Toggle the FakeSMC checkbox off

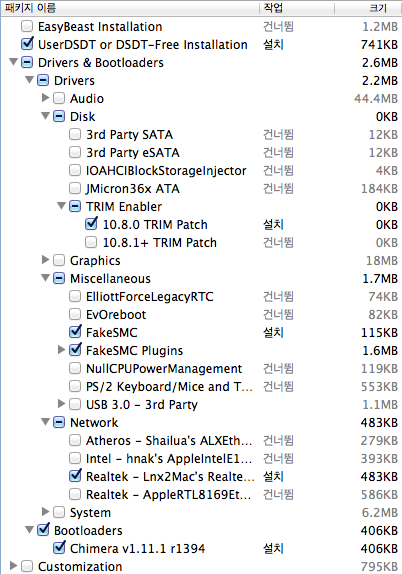click(75, 332)
